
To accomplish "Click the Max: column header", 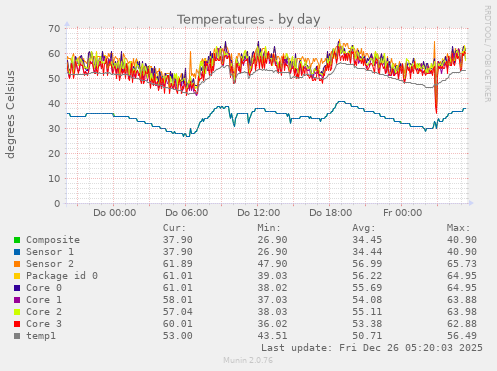I will coord(458,228).
